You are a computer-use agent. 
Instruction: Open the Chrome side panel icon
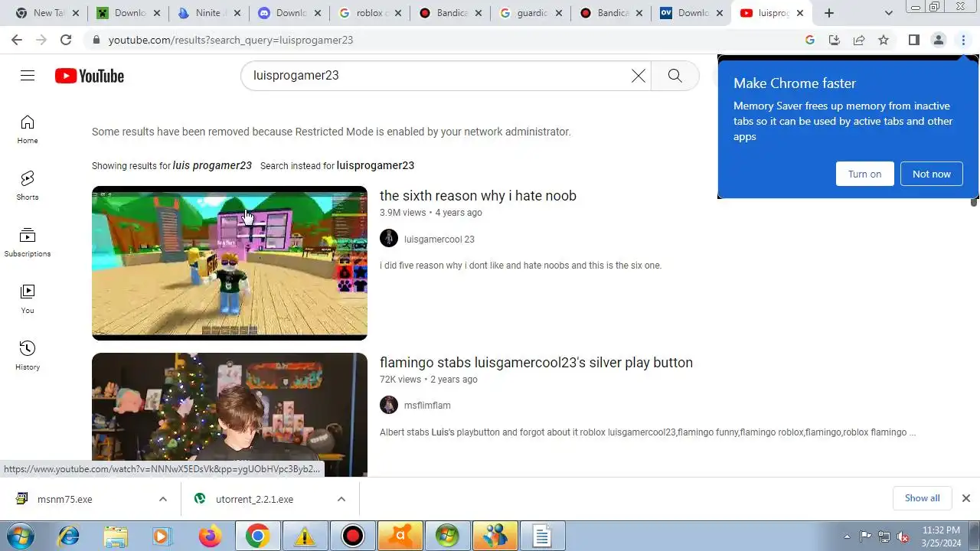[913, 40]
